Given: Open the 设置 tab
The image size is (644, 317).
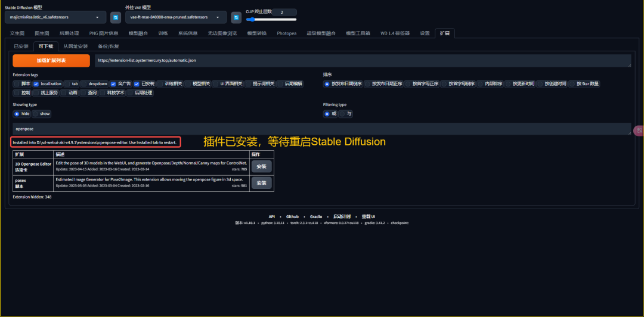Looking at the screenshot, I should [425, 33].
